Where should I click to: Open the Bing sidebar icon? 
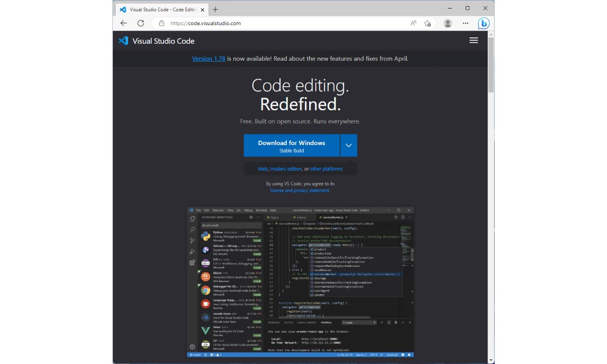[483, 23]
